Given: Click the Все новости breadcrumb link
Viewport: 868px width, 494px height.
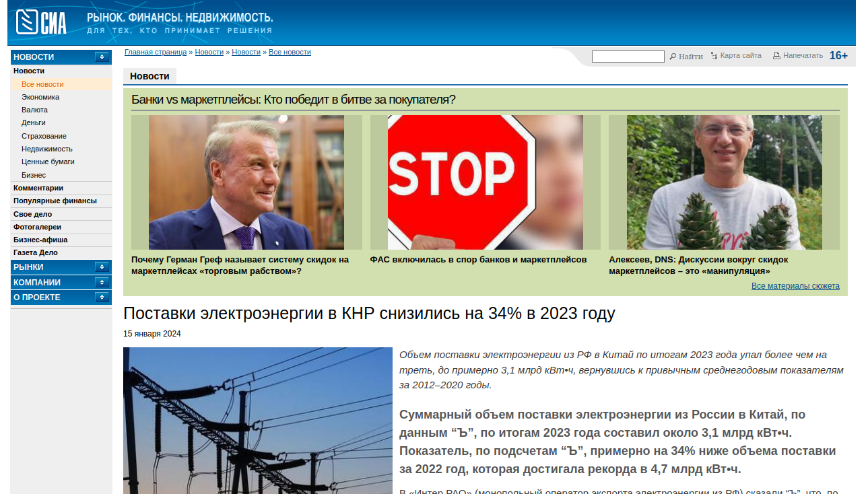Looking at the screenshot, I should pyautogui.click(x=290, y=52).
